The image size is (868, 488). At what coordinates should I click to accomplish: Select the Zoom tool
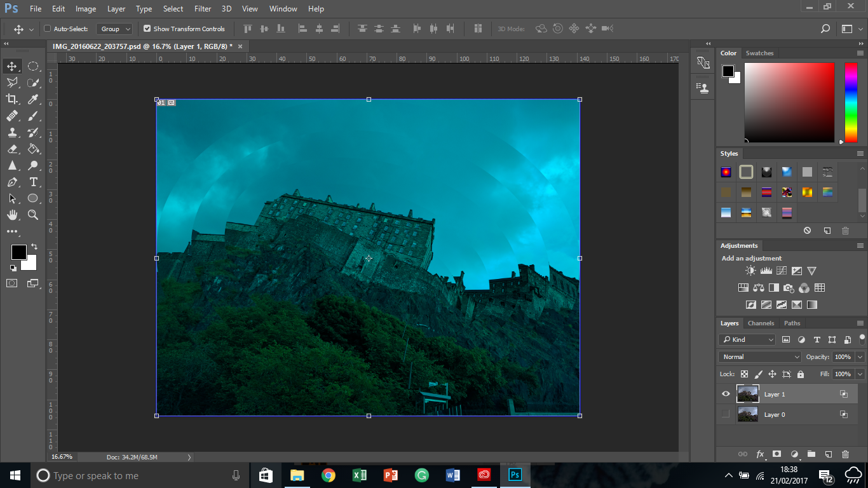[34, 215]
